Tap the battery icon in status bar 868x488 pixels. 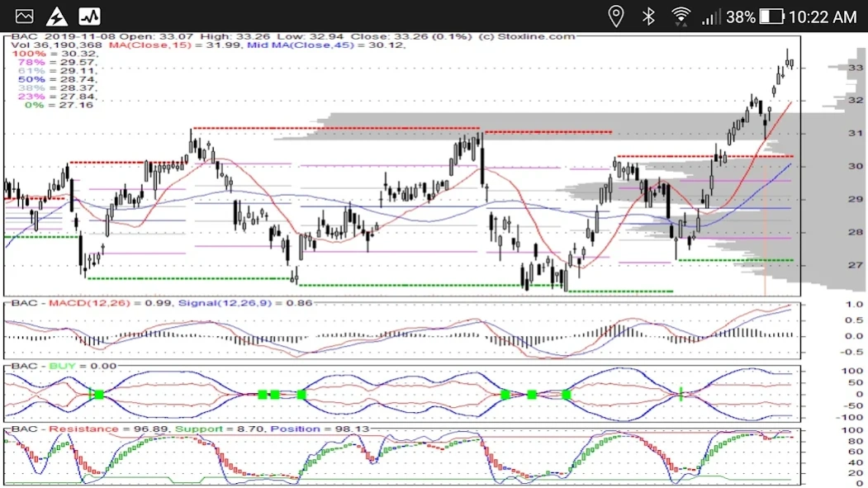point(771,17)
